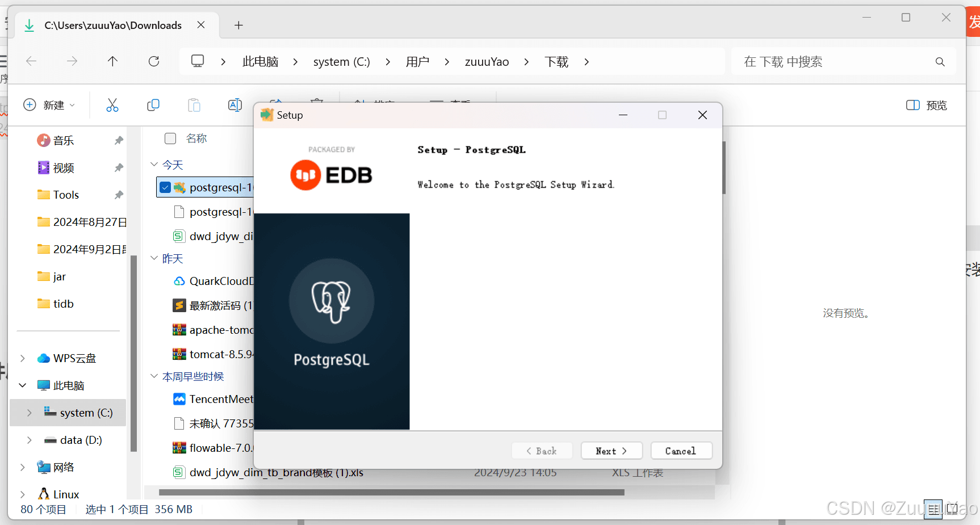Go up one folder level

click(113, 61)
